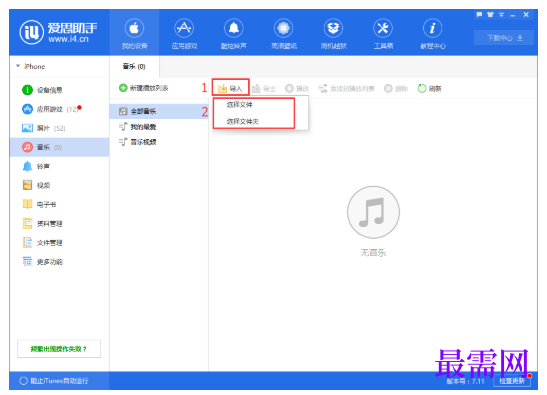Open the title bar dropdown menu icon
Image resolution: width=547 pixels, height=395 pixels.
[x=501, y=15]
